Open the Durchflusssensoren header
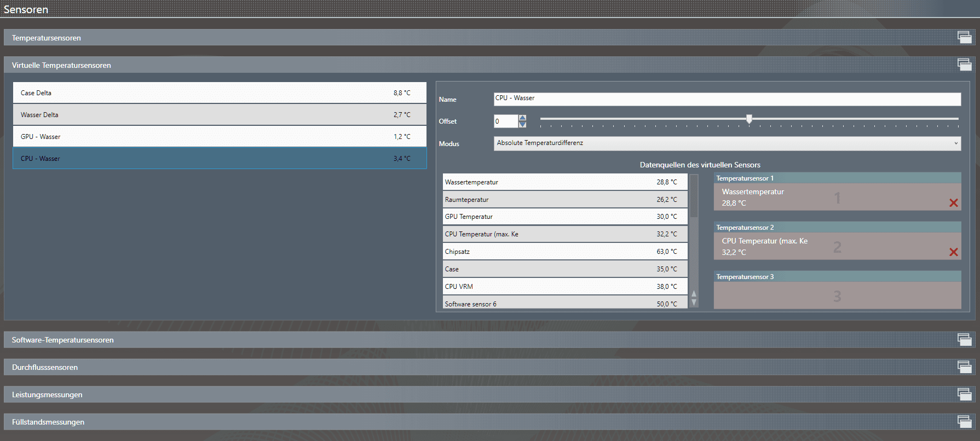The height and width of the screenshot is (441, 980). coord(489,367)
